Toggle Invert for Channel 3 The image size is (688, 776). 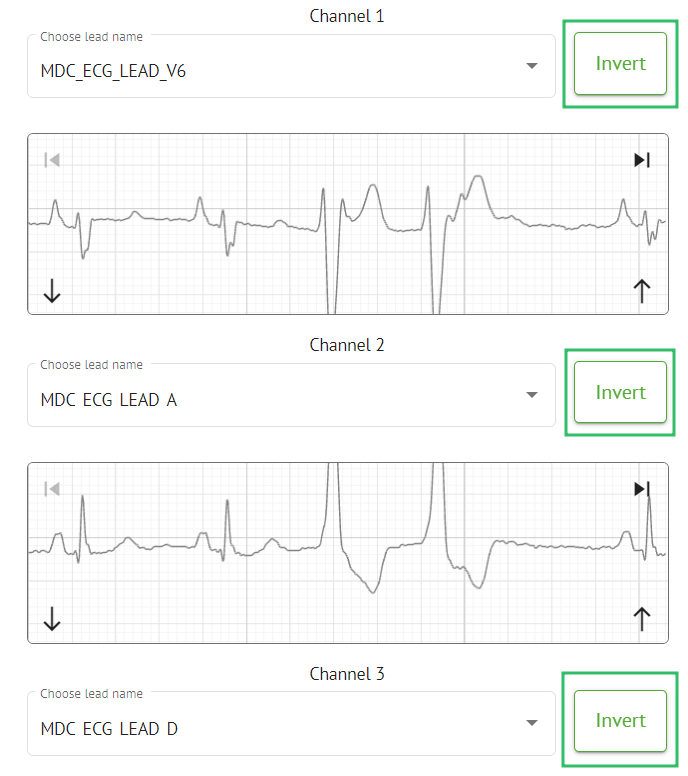(x=620, y=721)
